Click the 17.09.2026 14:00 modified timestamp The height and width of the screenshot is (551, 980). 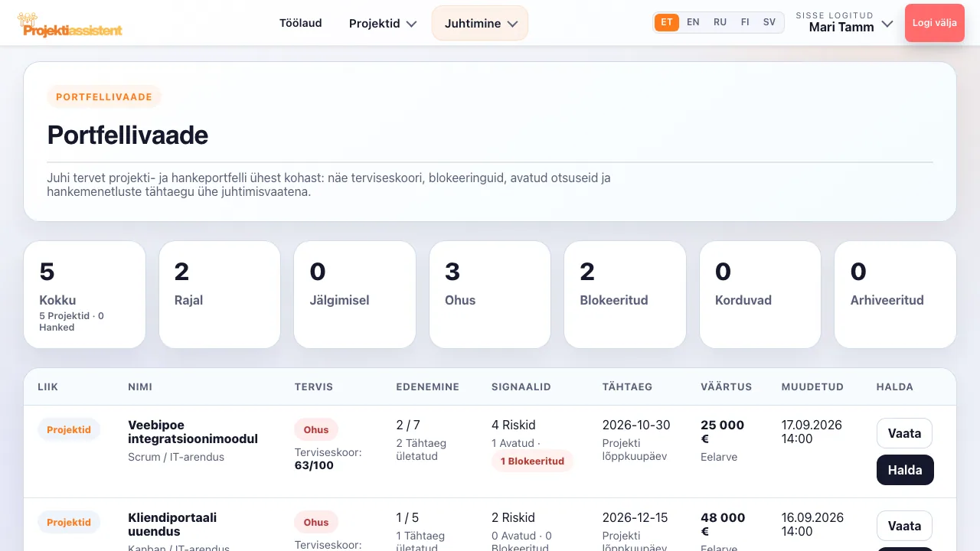(812, 432)
